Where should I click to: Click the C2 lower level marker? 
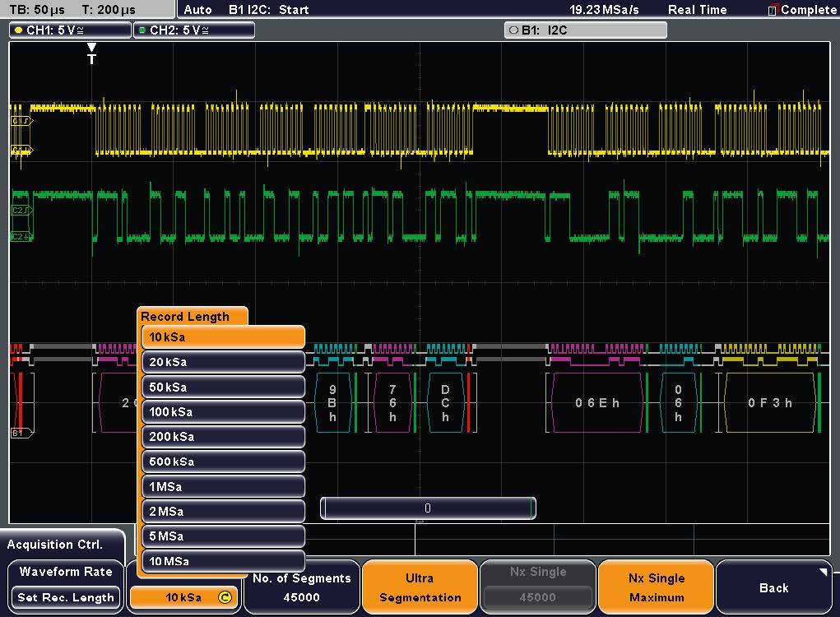pyautogui.click(x=22, y=236)
